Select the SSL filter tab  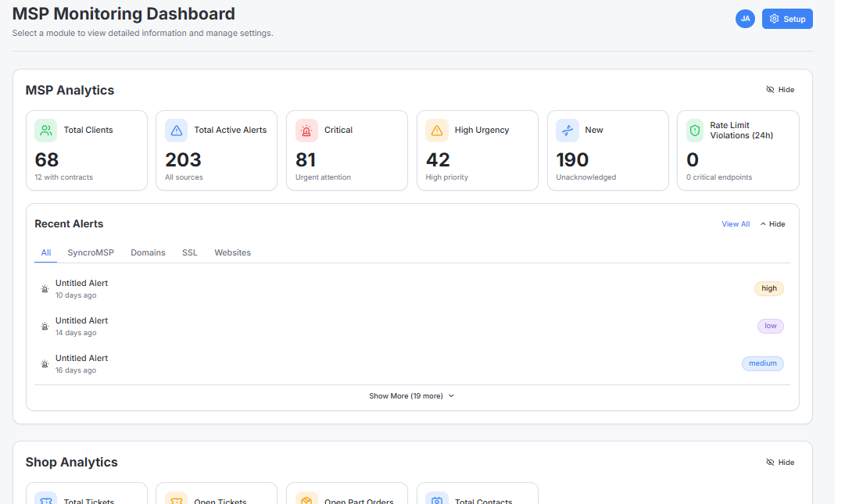tap(189, 252)
